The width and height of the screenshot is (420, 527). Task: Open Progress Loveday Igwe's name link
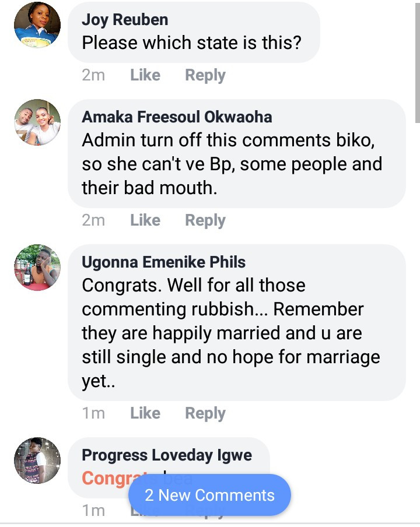[167, 455]
